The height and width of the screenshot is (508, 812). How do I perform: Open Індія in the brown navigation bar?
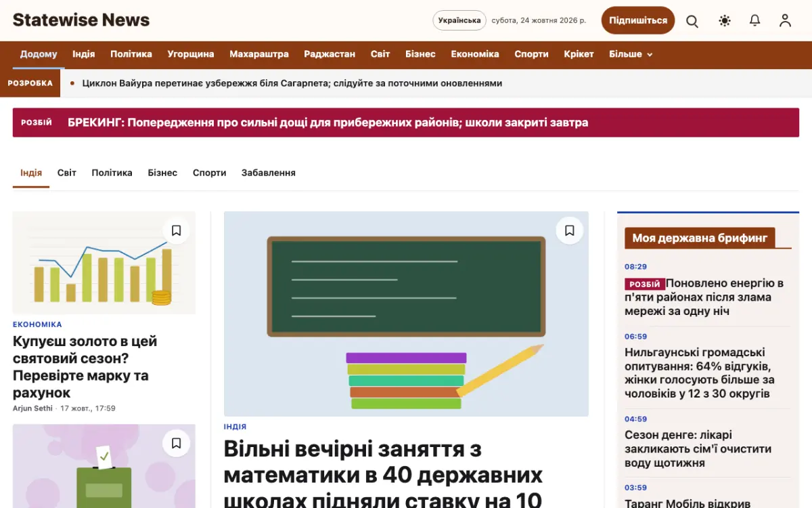[84, 54]
